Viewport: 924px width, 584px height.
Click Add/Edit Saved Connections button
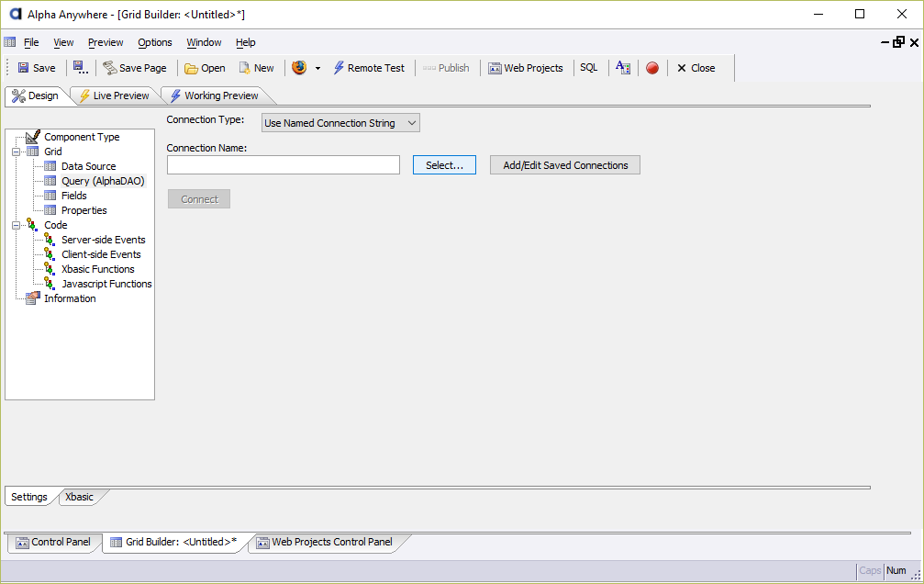(x=565, y=165)
